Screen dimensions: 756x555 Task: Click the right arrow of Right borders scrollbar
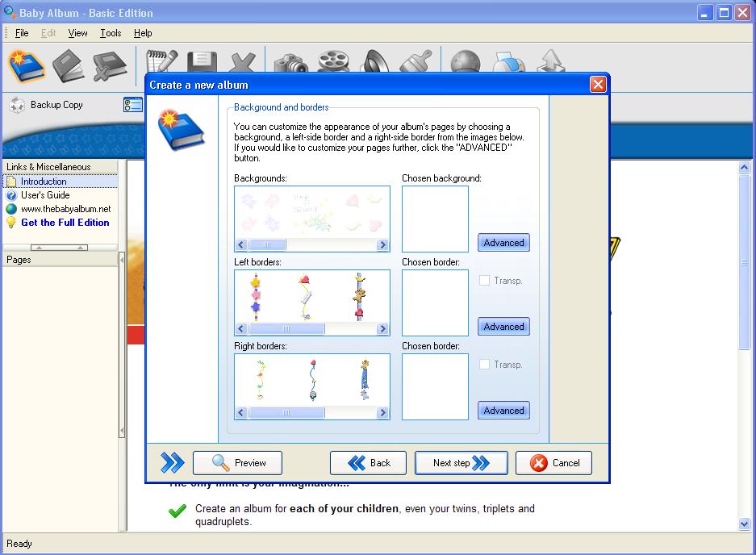382,413
